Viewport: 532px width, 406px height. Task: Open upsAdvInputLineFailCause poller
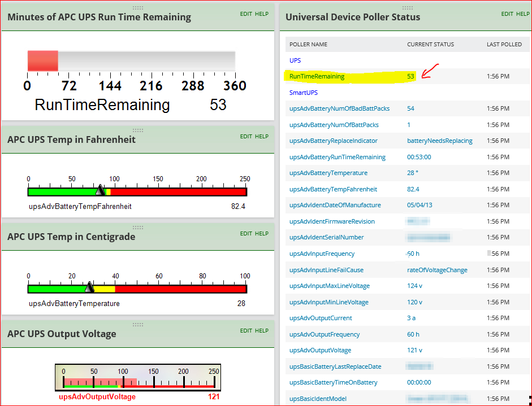tap(326, 270)
